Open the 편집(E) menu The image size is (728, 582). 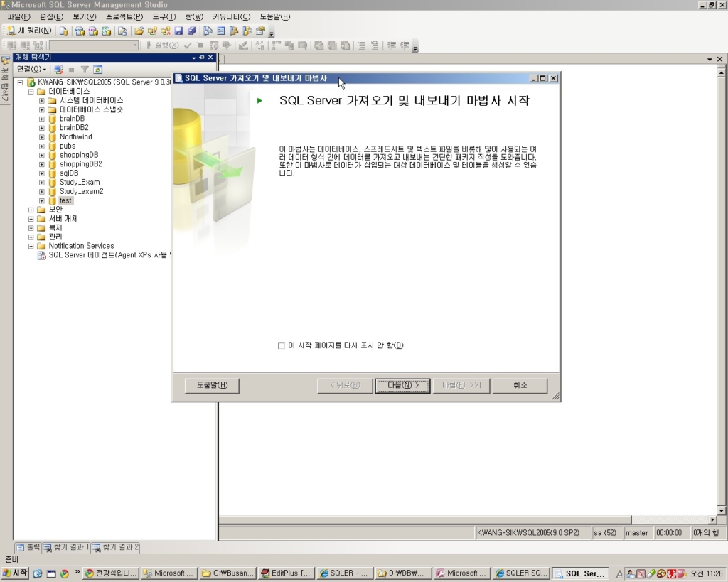51,17
